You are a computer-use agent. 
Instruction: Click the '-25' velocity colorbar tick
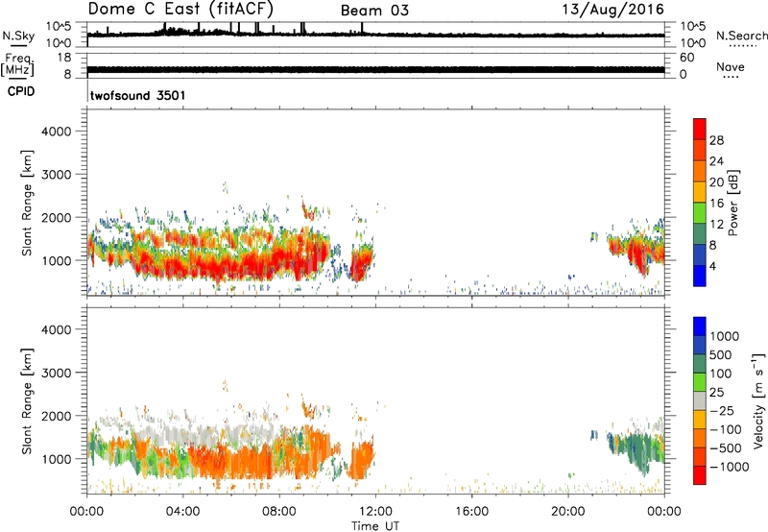tap(722, 410)
